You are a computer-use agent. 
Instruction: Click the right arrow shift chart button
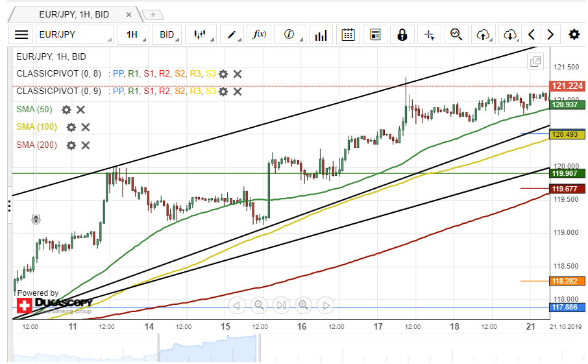pos(550,35)
